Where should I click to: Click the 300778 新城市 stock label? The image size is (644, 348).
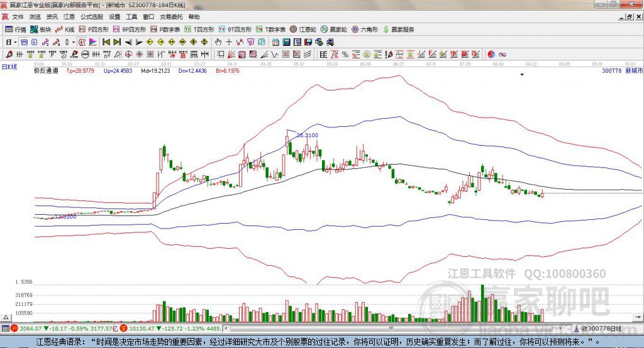(x=622, y=70)
